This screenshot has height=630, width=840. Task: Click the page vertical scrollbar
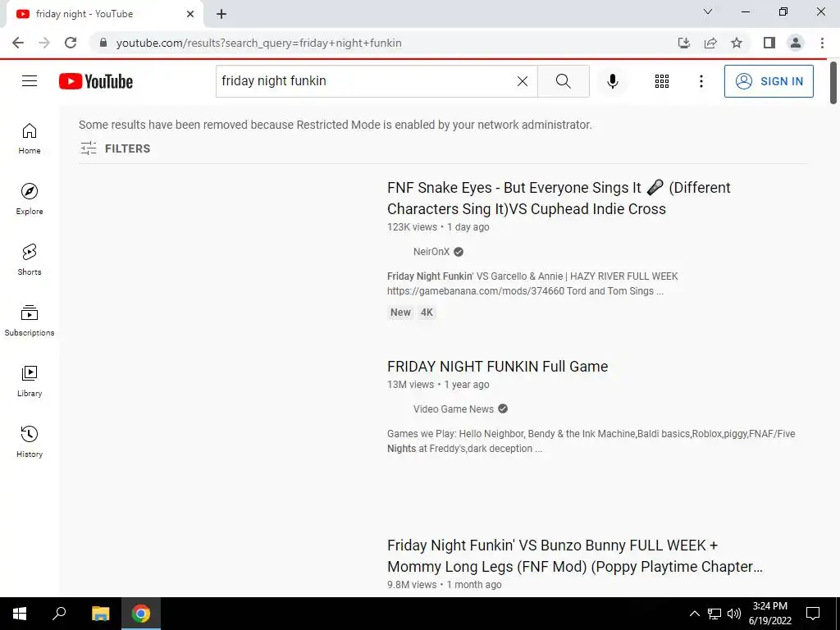(833, 83)
